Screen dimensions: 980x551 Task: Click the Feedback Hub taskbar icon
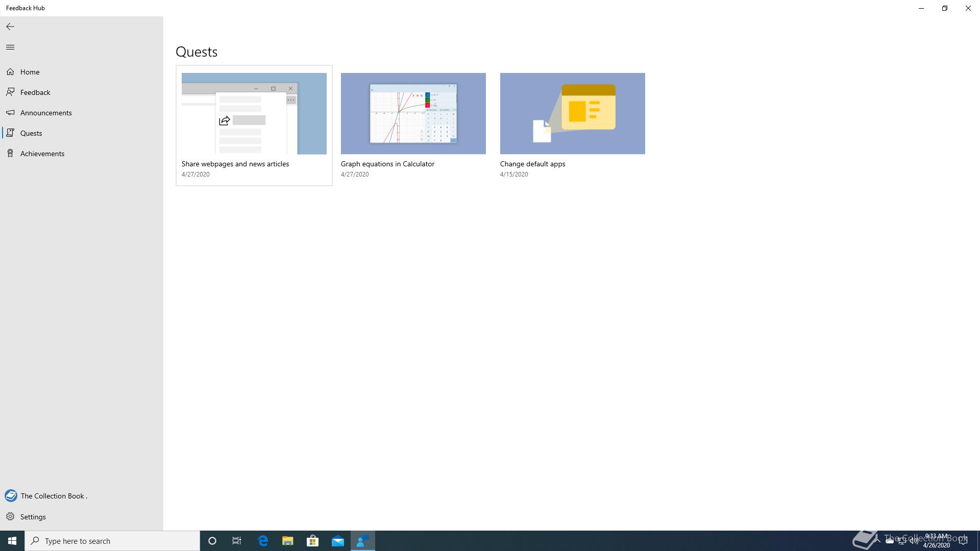(363, 541)
